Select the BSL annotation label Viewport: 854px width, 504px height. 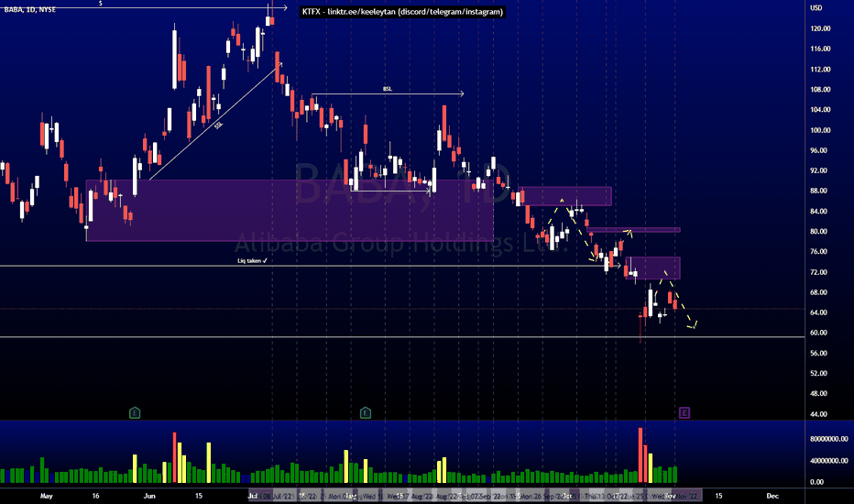point(388,89)
